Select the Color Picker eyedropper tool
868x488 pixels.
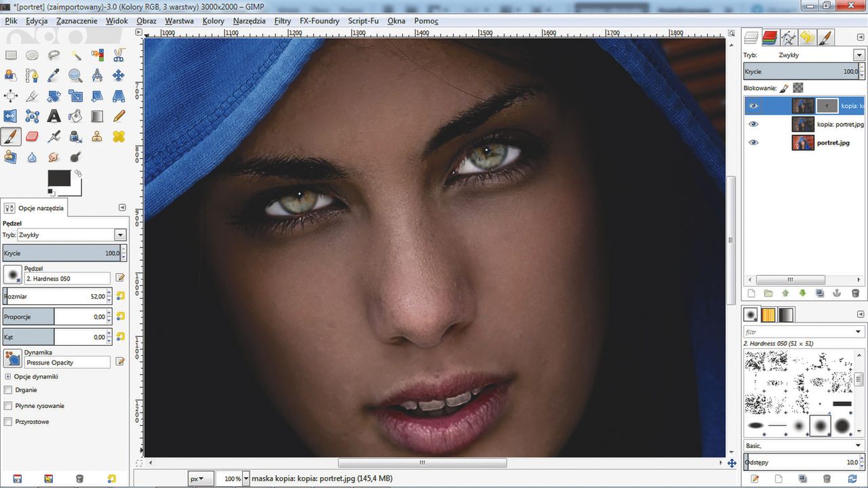pyautogui.click(x=54, y=75)
